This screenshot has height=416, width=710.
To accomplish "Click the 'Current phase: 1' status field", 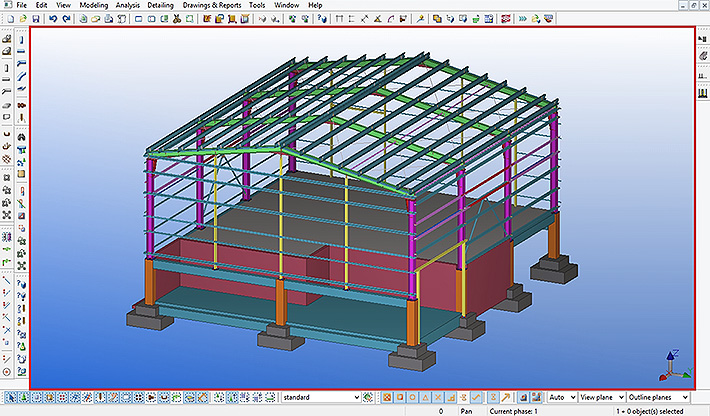I will point(512,411).
